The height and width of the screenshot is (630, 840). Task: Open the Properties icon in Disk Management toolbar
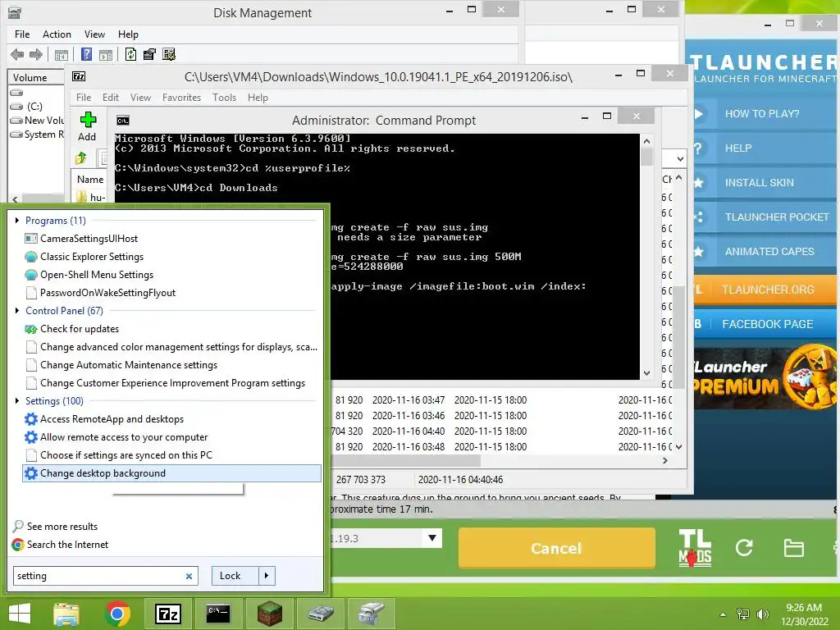coord(149,54)
